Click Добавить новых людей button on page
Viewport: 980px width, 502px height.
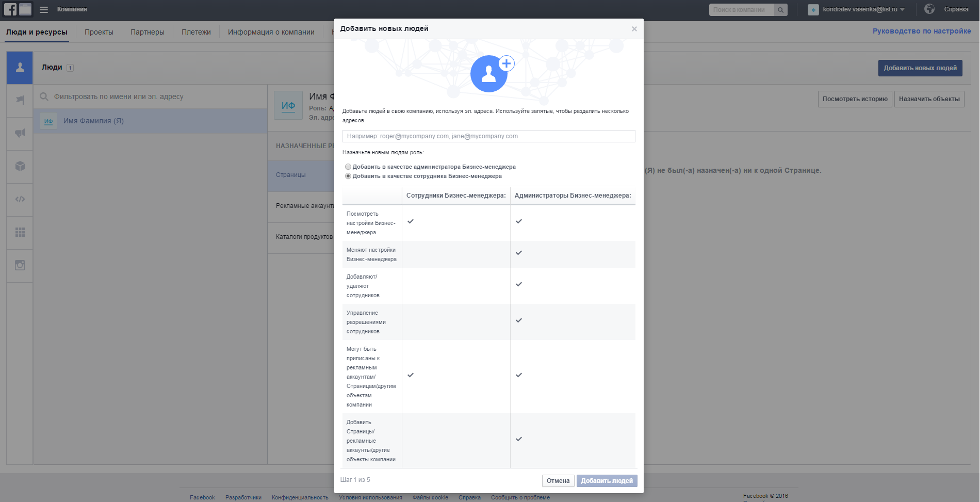point(920,68)
